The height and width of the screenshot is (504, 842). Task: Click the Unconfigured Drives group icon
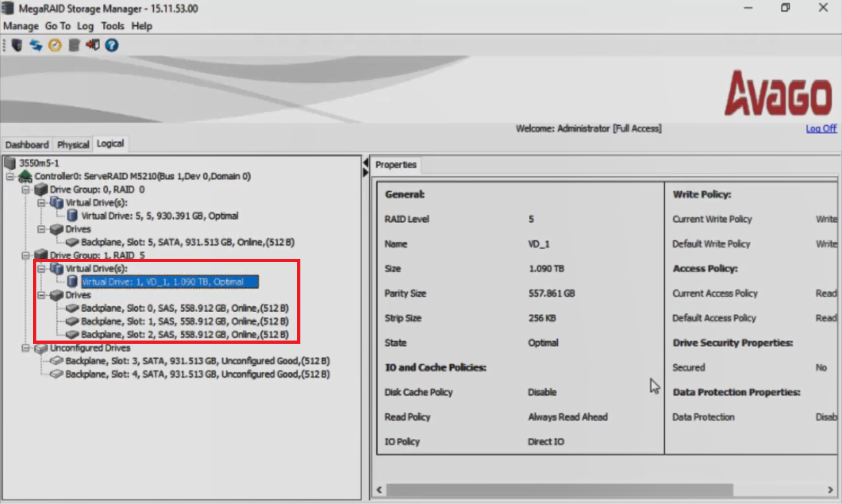[41, 348]
